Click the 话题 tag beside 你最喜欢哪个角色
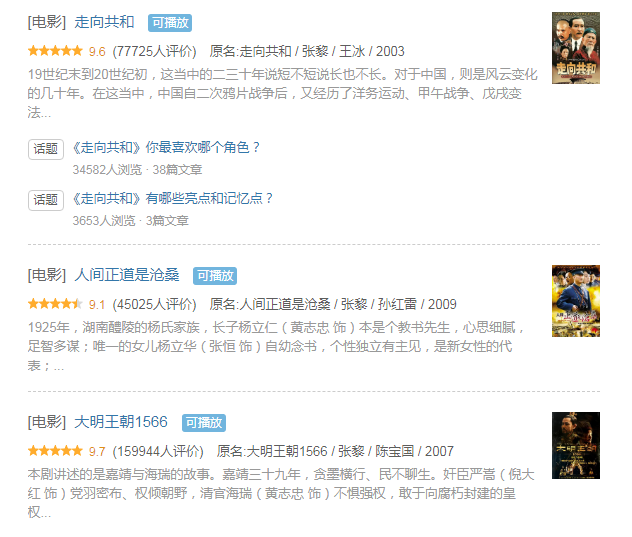 pos(46,149)
